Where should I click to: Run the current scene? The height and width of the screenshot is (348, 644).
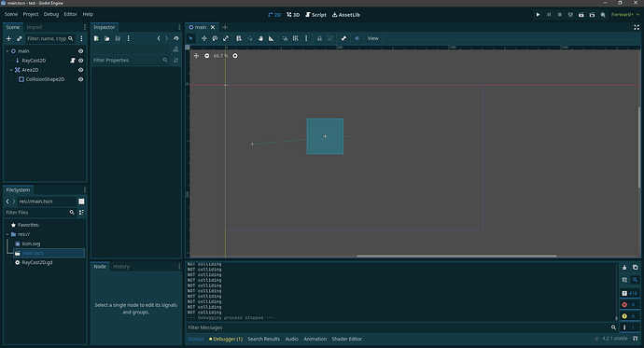tap(581, 14)
